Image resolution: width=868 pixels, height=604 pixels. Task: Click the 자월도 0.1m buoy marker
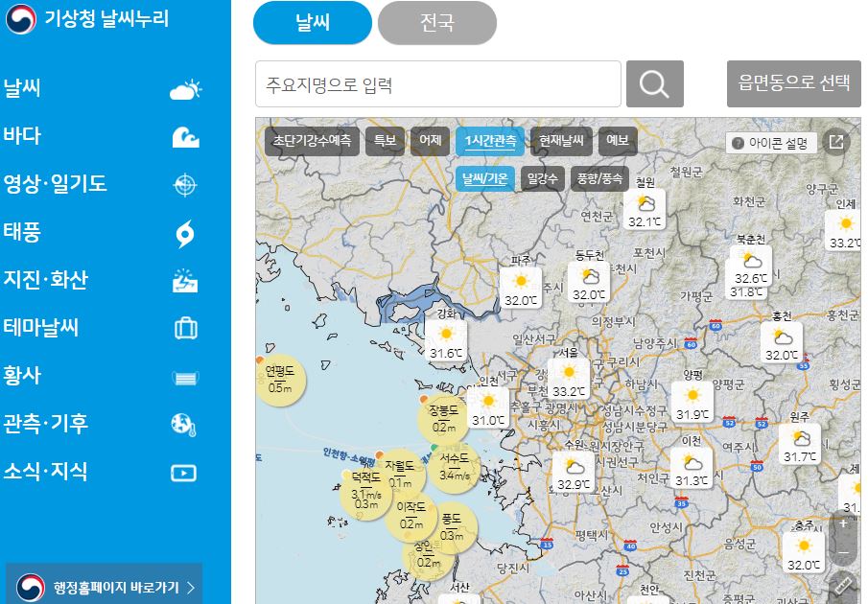(400, 475)
